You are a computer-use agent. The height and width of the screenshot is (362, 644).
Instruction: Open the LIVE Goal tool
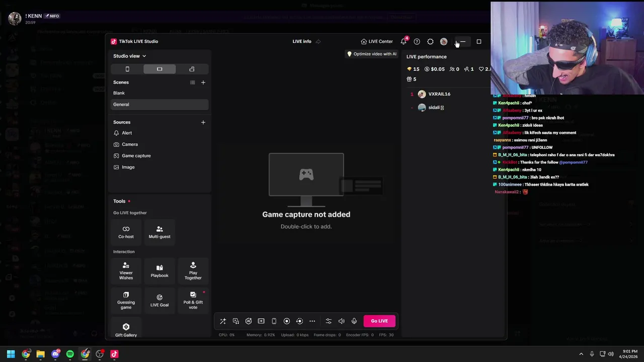[x=159, y=300]
